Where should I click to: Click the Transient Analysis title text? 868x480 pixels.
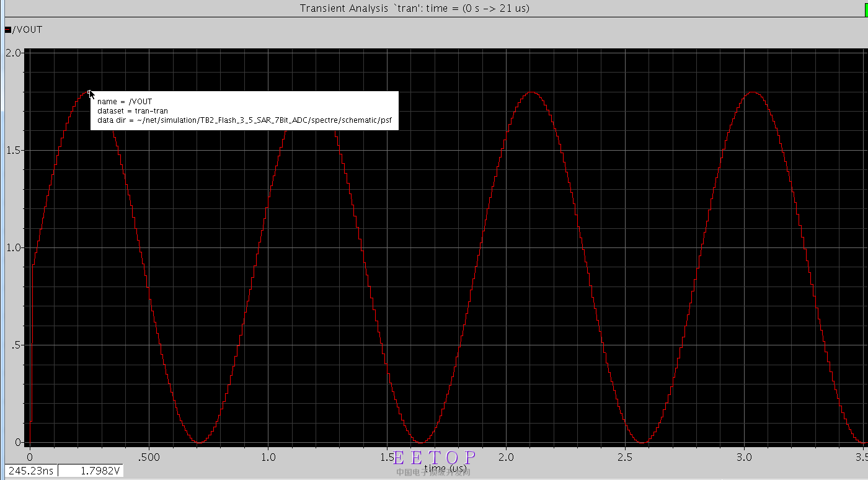(x=414, y=8)
